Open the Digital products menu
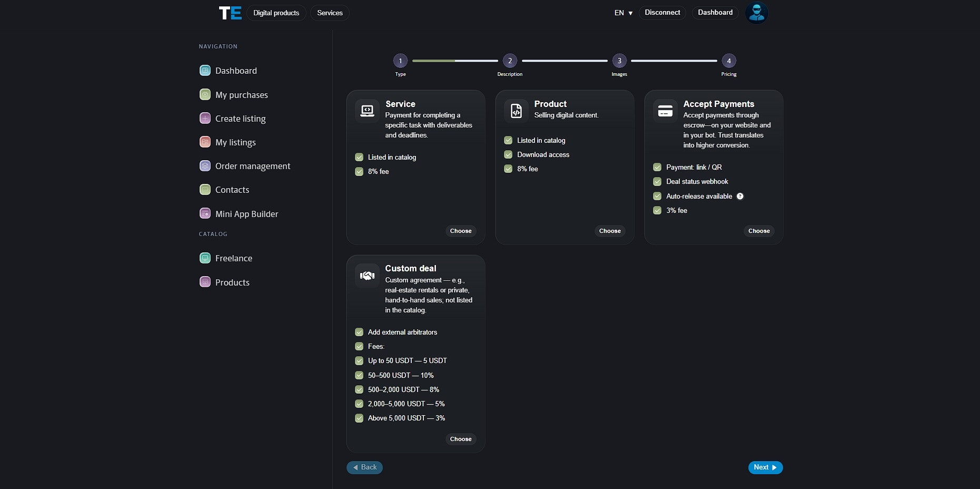The width and height of the screenshot is (980, 489). coord(276,13)
